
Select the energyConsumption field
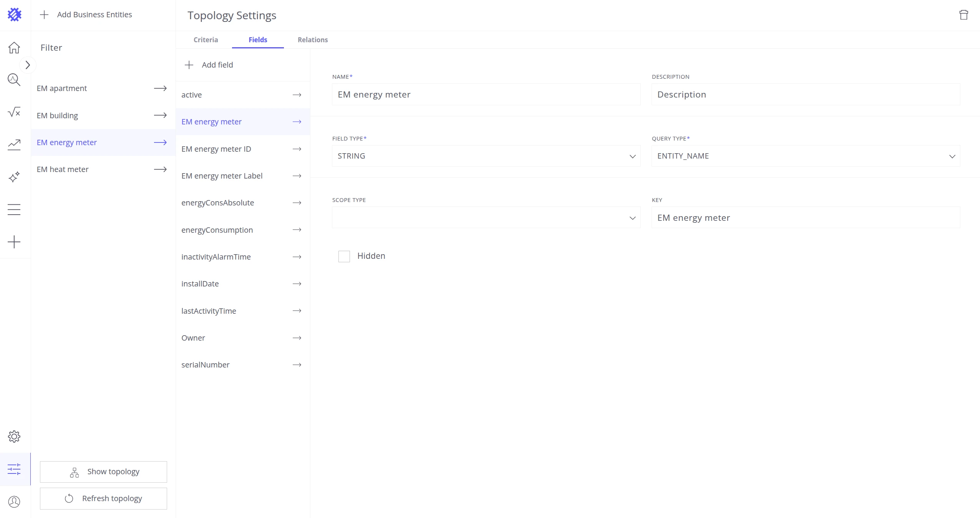click(243, 230)
